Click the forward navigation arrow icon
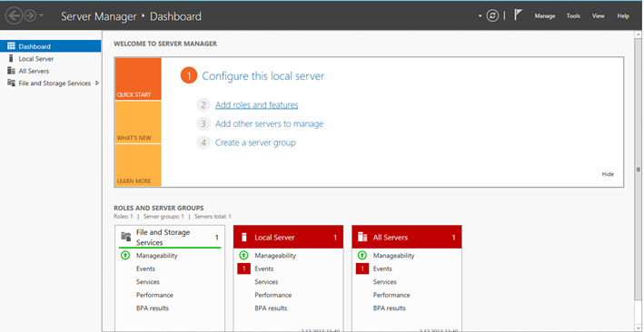Image resolution: width=644 pixels, height=332 pixels. click(30, 16)
